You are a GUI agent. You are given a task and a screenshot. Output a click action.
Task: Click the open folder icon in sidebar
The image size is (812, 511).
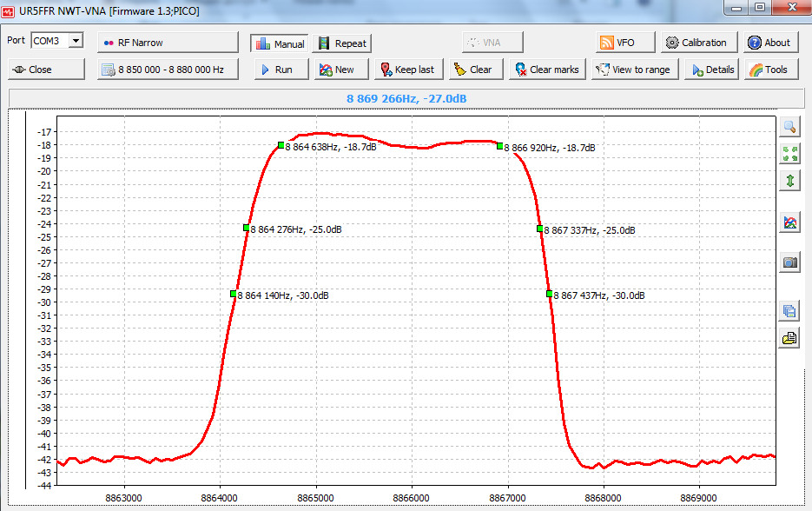(789, 338)
